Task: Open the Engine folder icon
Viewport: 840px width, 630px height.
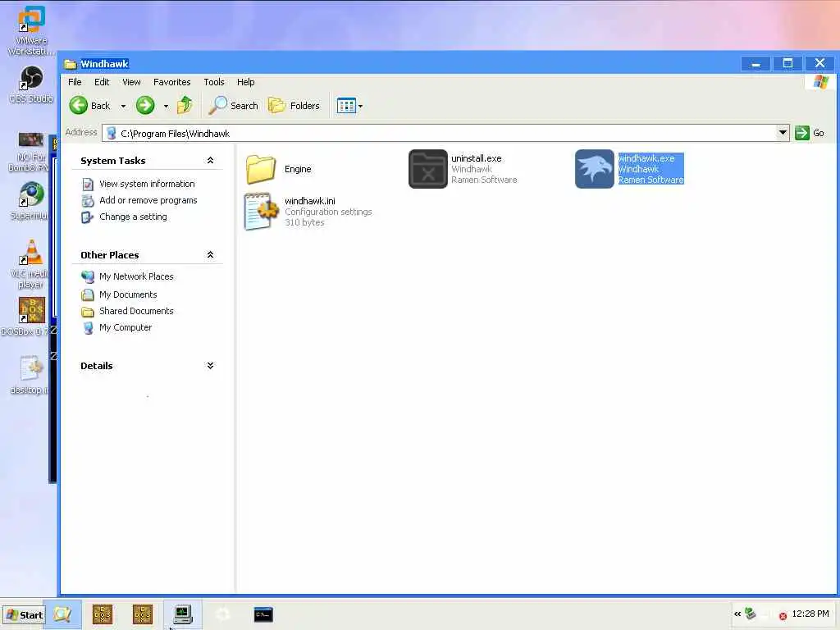Action: [261, 169]
